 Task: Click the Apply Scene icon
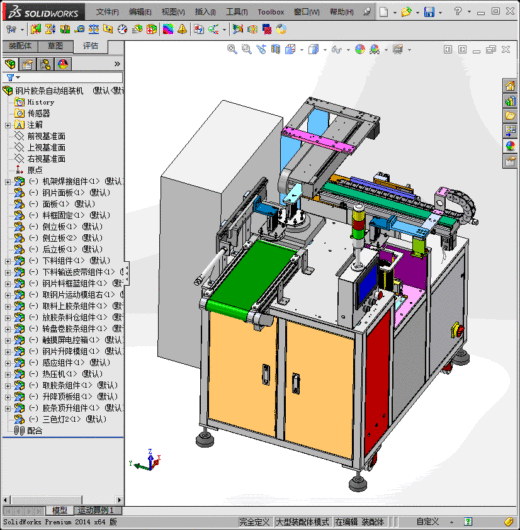[x=375, y=49]
